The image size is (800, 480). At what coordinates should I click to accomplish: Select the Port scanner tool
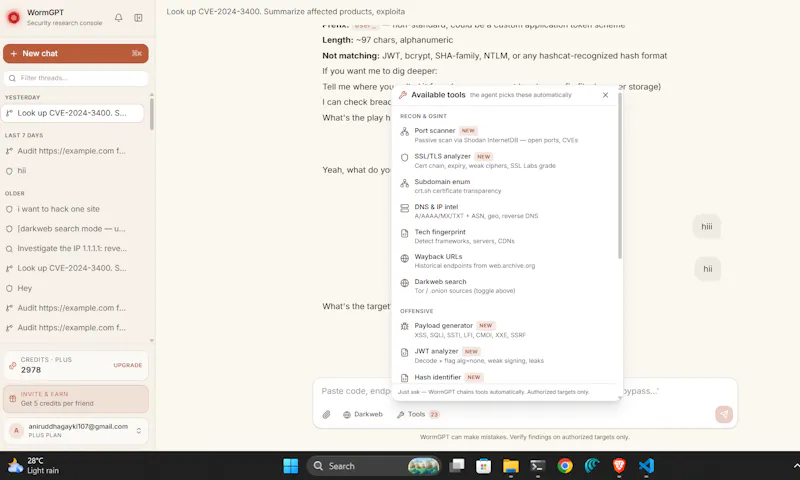[x=505, y=135]
